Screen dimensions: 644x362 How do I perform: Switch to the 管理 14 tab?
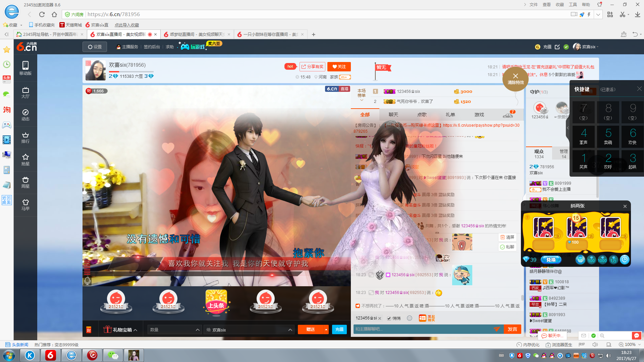[x=564, y=154]
